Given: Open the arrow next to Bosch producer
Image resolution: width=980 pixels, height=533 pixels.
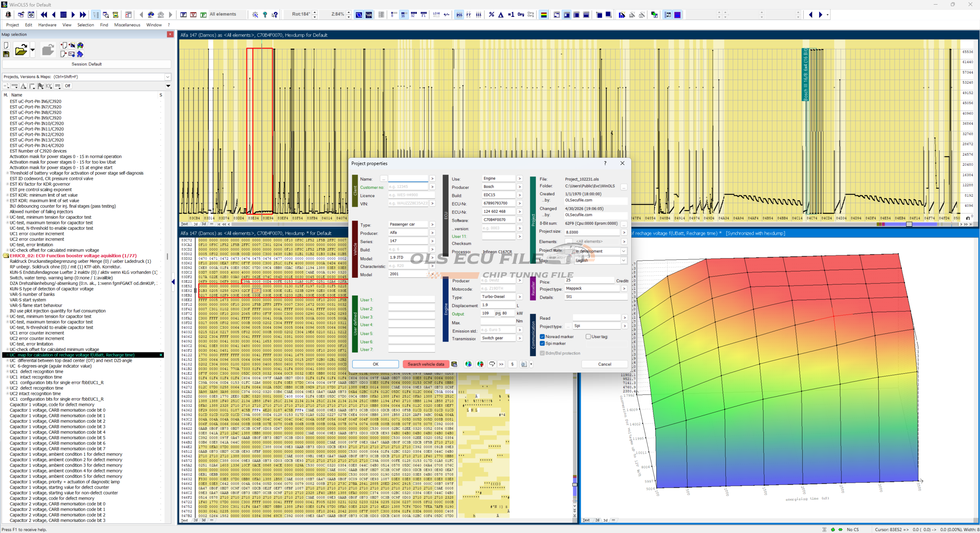Looking at the screenshot, I should tap(519, 187).
